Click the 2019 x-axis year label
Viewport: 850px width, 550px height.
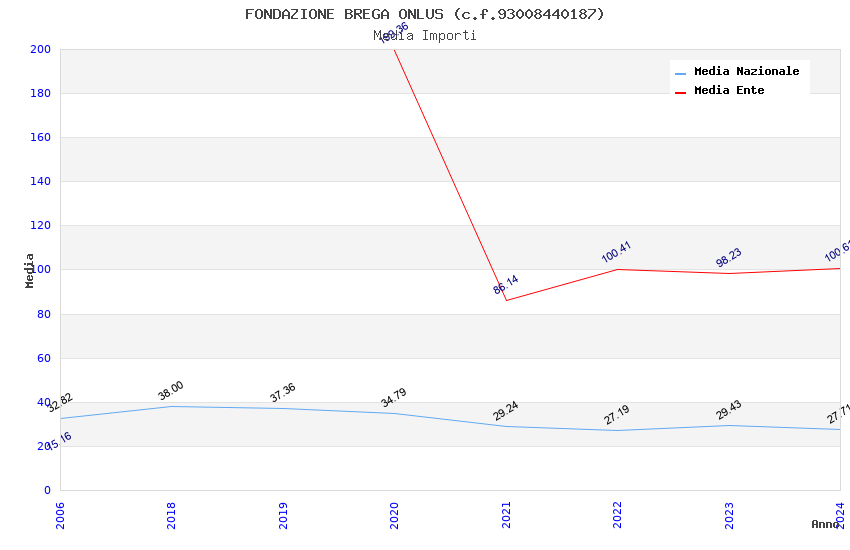pyautogui.click(x=283, y=515)
